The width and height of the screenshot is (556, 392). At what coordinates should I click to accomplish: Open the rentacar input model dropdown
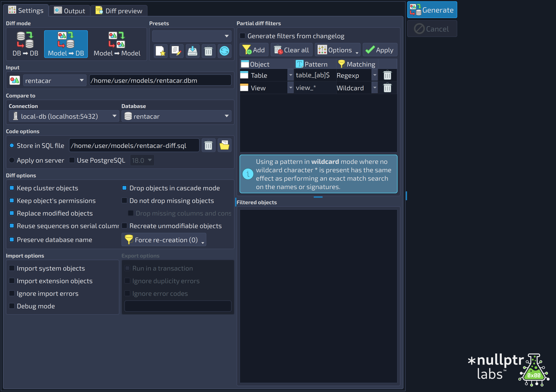[x=54, y=80]
